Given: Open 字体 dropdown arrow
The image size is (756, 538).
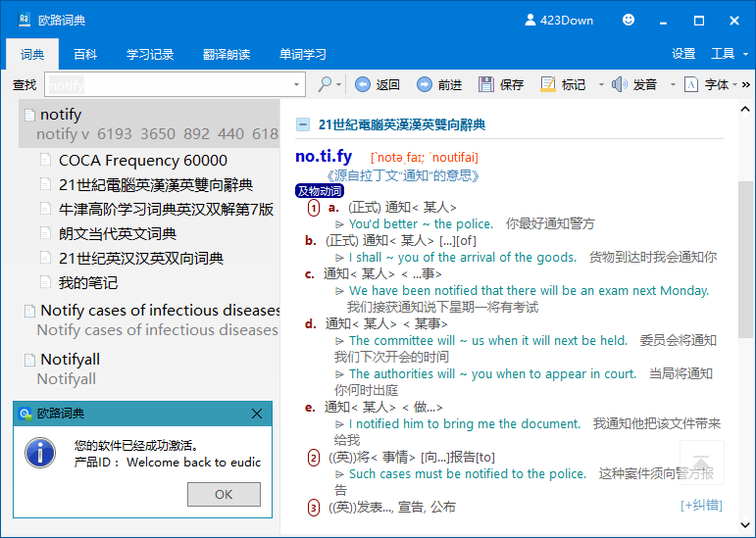Looking at the screenshot, I should 734,85.
